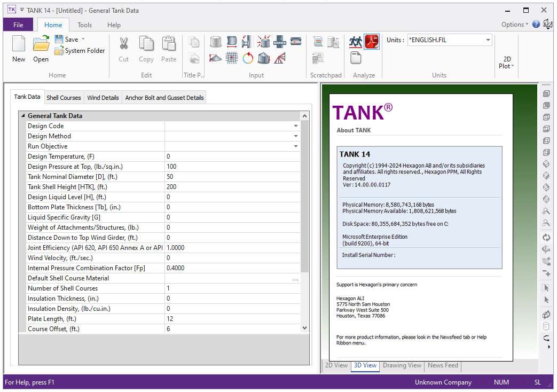Viewport: 557px width, 392px height.
Task: Click the Tank Shell Height value 200
Action: click(x=232, y=186)
